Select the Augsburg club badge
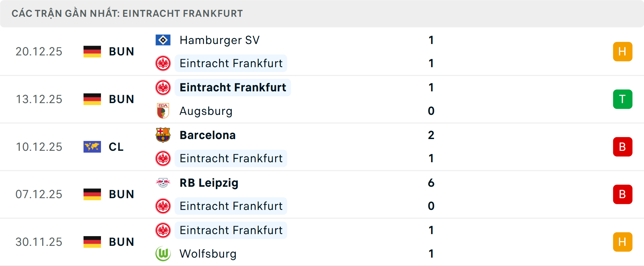 163,111
